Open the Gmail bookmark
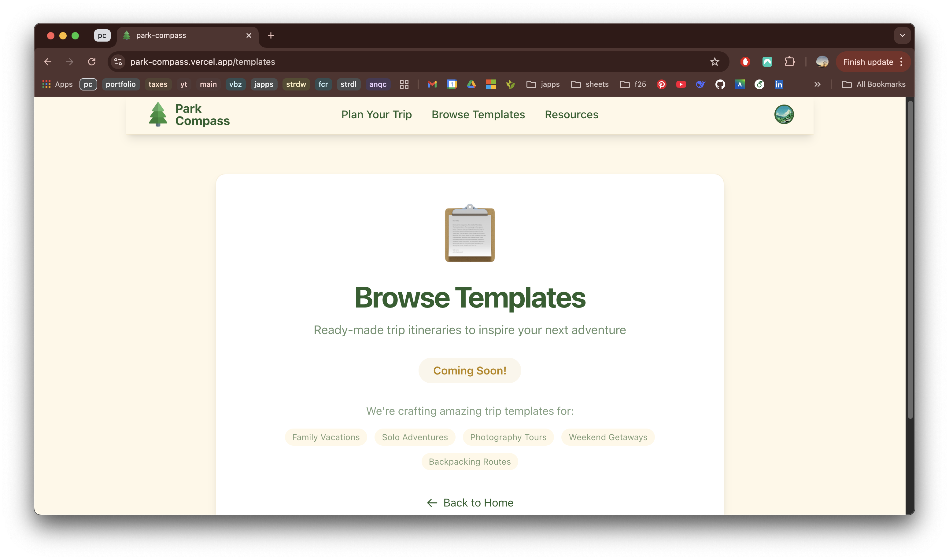Viewport: 949px width, 560px height. pyautogui.click(x=432, y=84)
